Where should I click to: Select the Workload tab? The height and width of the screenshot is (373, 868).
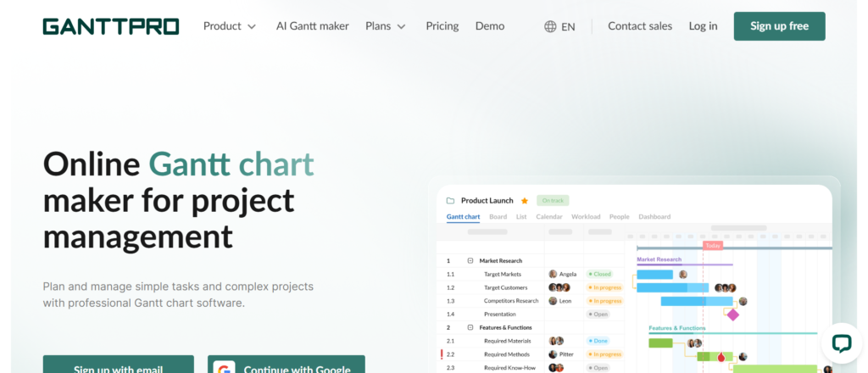pyautogui.click(x=586, y=217)
